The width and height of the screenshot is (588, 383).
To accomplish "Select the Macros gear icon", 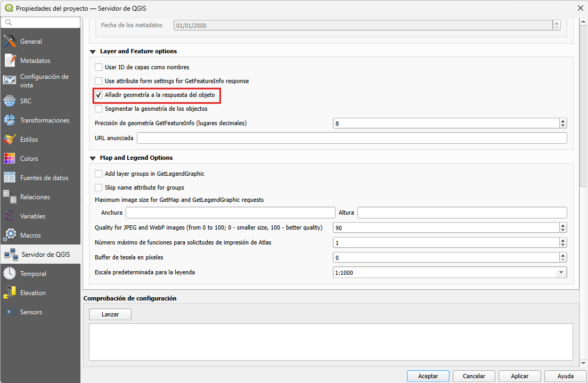I will [x=10, y=235].
